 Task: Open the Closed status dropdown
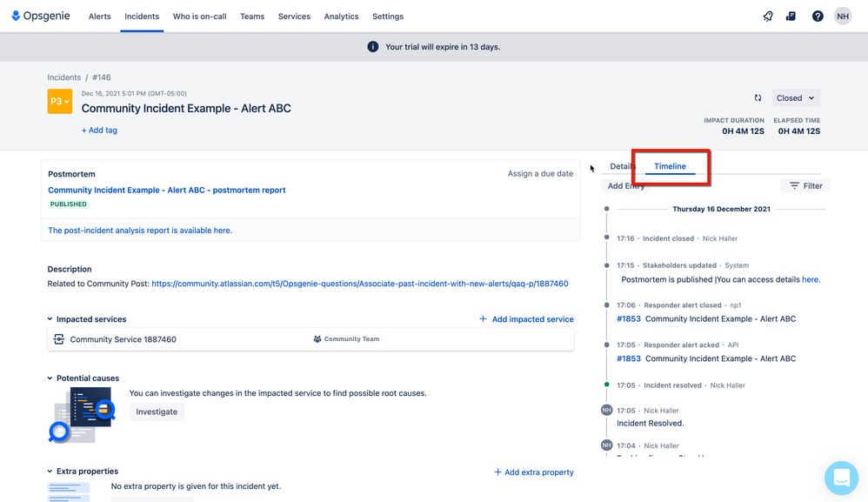pos(796,98)
